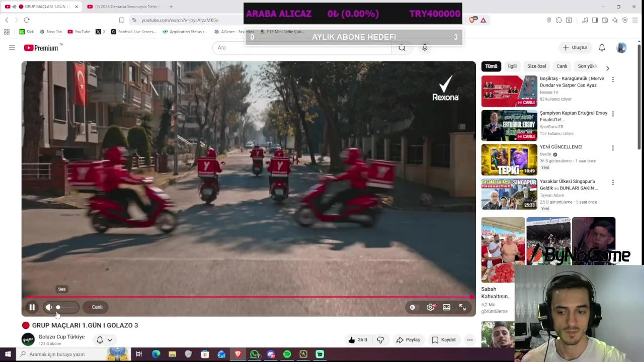644x362 pixels.
Task: Open Spotify from the taskbar
Action: pyautogui.click(x=287, y=354)
